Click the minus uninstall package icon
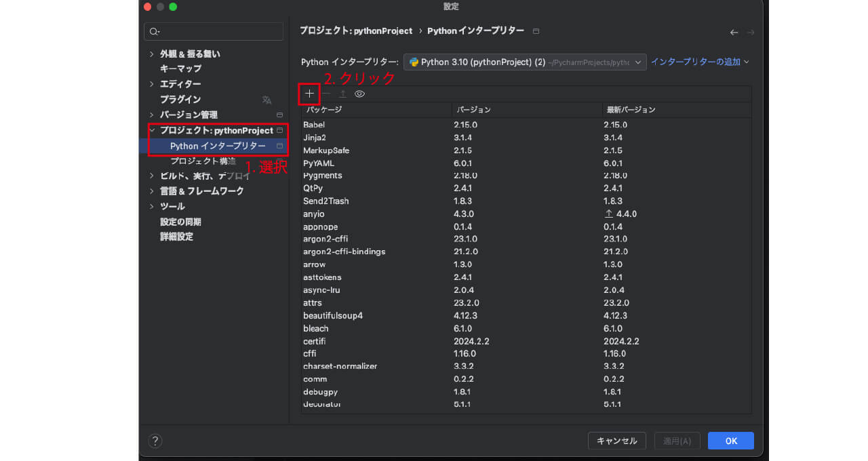The width and height of the screenshot is (868, 461). (x=326, y=94)
